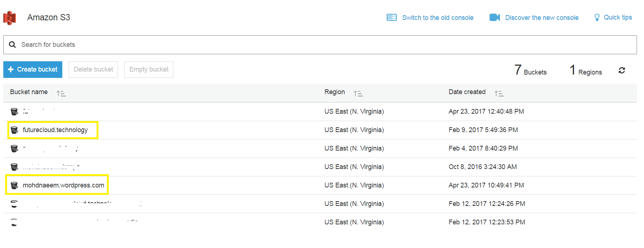Click the Bucket name column header
644x248 pixels.
click(29, 92)
